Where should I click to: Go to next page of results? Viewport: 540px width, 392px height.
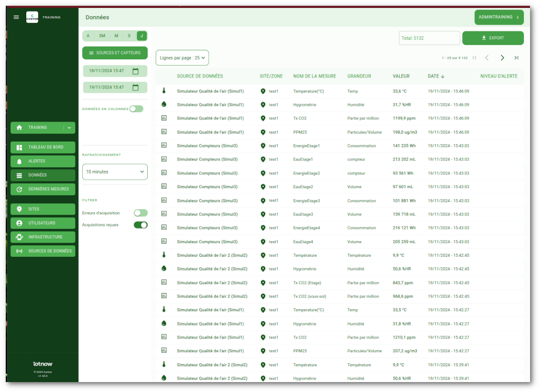click(x=502, y=58)
